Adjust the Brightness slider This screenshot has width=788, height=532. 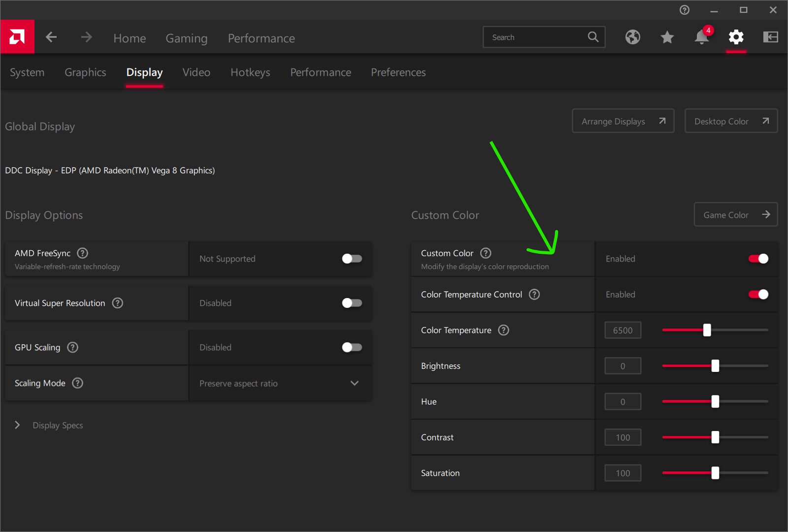pos(715,366)
